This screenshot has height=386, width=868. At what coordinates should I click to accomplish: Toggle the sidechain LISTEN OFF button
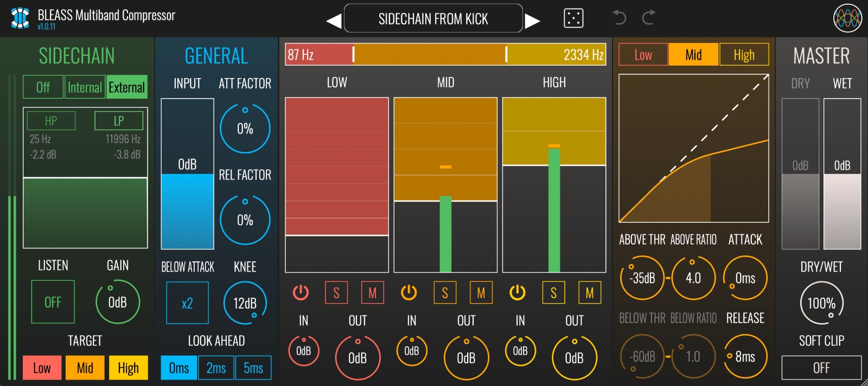coord(53,302)
